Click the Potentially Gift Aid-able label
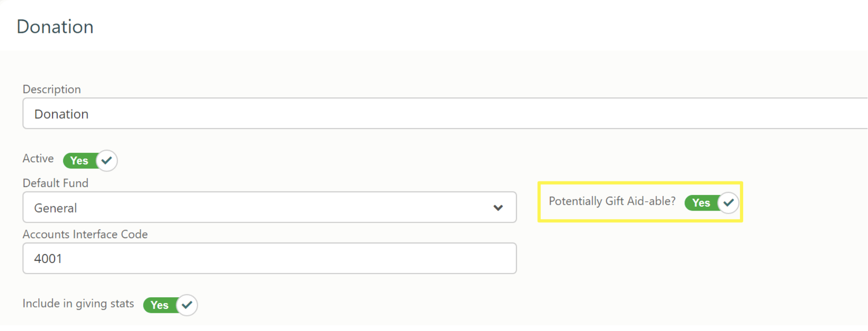 pyautogui.click(x=612, y=201)
